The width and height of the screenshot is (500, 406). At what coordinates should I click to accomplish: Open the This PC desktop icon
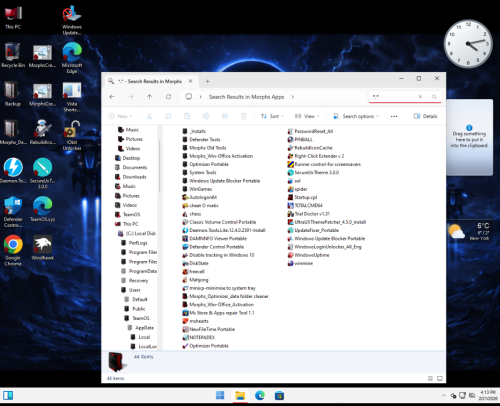[x=13, y=17]
